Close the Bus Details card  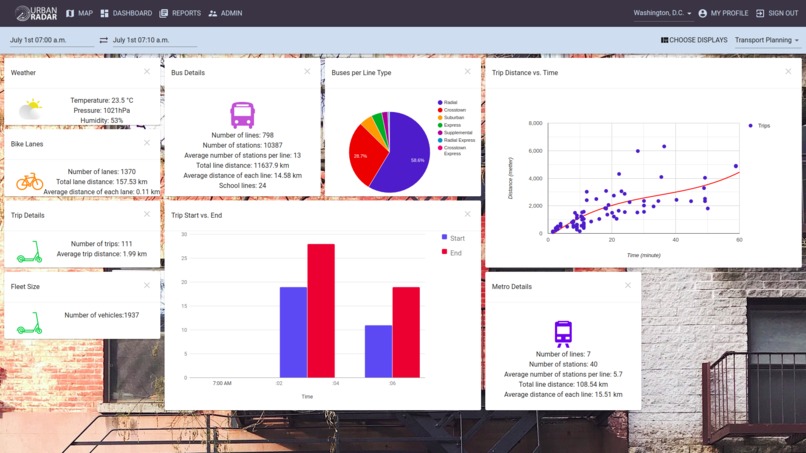pyautogui.click(x=307, y=72)
